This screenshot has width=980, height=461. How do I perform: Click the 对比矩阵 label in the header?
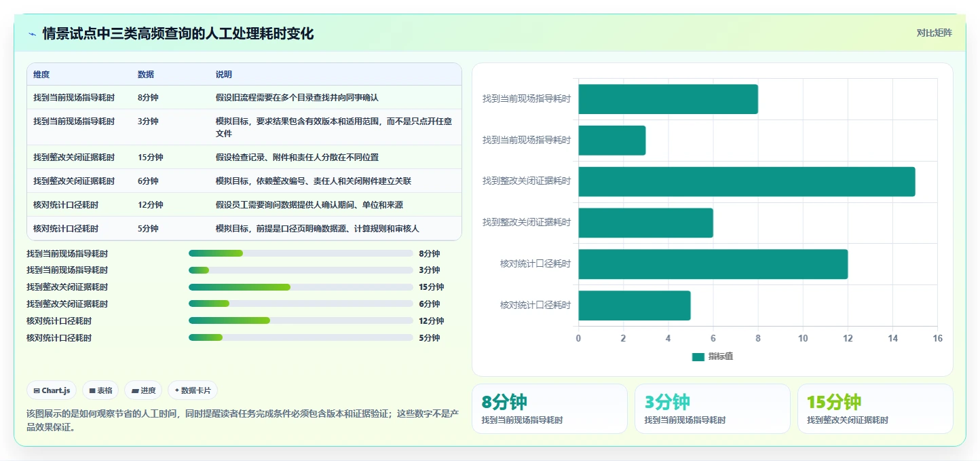pyautogui.click(x=935, y=33)
